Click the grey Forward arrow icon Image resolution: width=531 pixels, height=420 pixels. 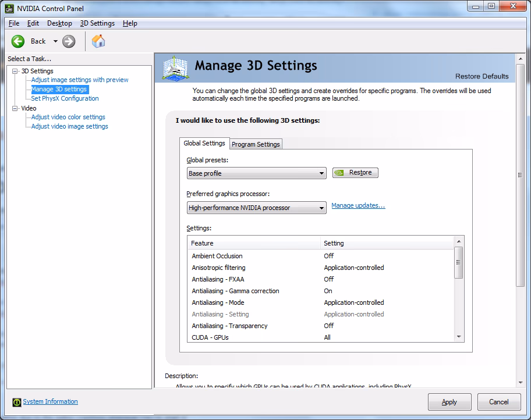tap(69, 41)
